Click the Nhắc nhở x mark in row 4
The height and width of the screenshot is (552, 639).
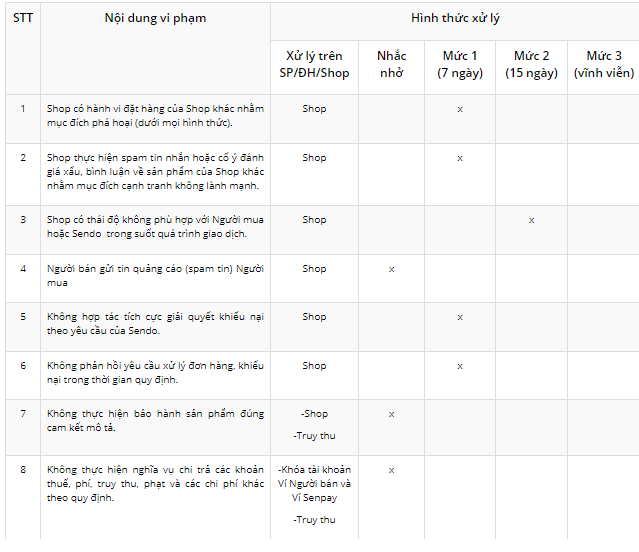coord(391,269)
